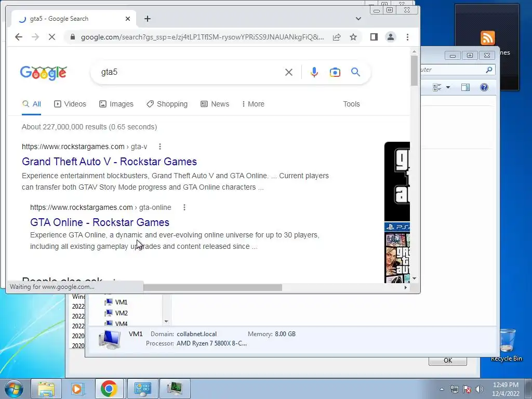Open the system monitor taskbar item
532x399 pixels.
tap(175, 389)
